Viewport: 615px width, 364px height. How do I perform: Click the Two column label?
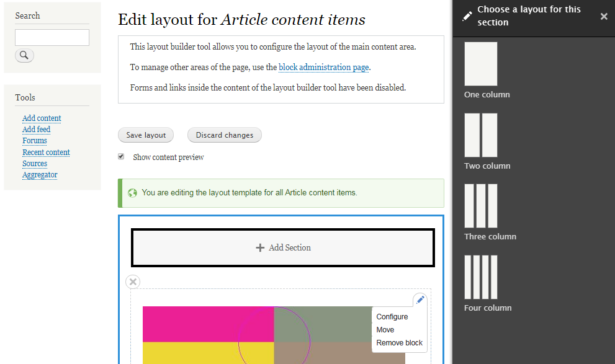click(487, 166)
